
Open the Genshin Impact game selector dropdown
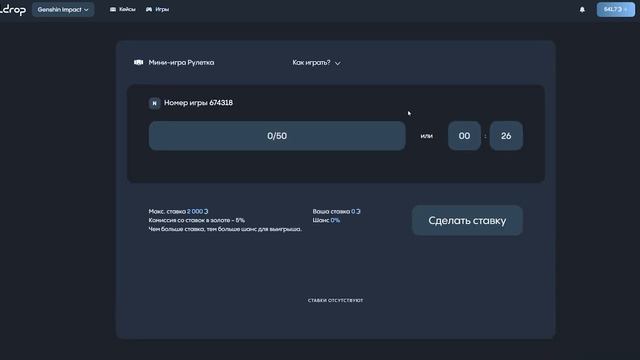coord(63,9)
